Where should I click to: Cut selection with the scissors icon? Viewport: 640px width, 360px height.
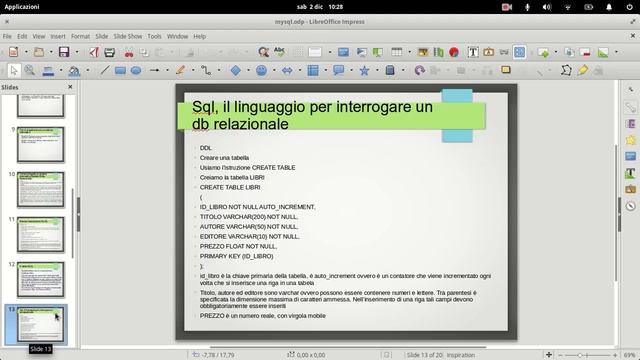(129, 52)
